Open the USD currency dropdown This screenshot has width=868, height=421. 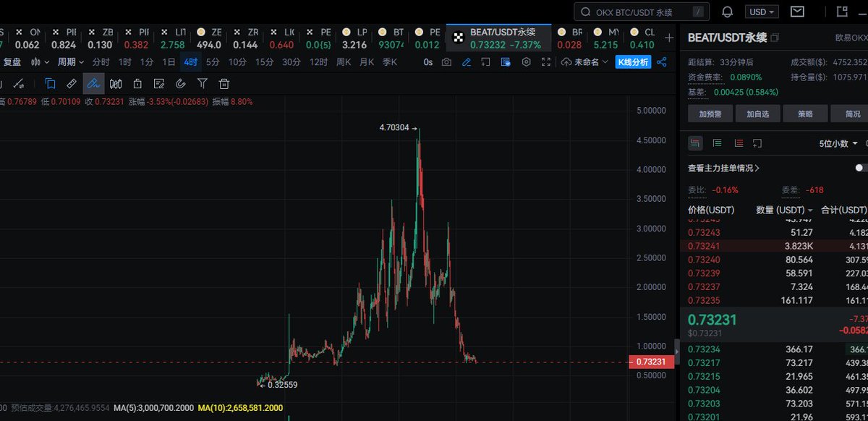click(x=763, y=12)
